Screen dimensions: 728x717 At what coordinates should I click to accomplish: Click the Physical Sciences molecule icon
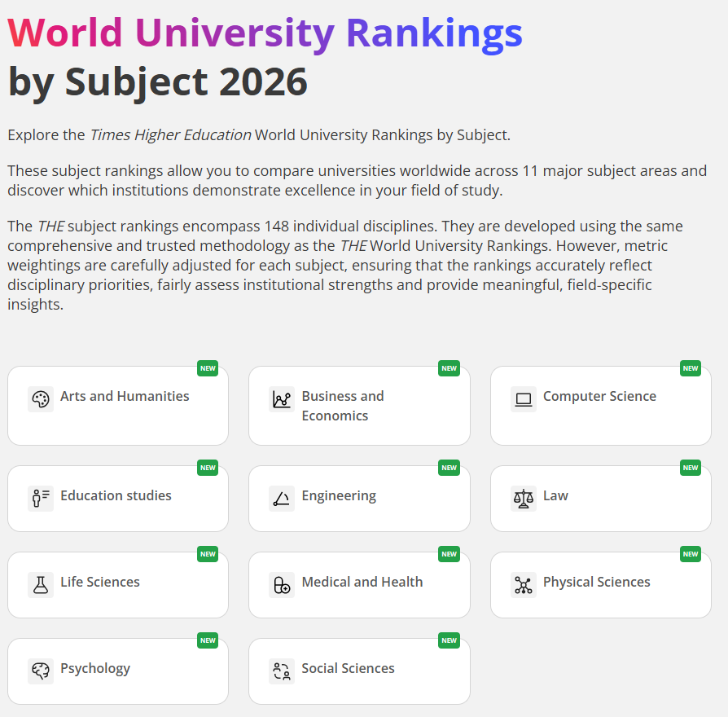(x=524, y=584)
